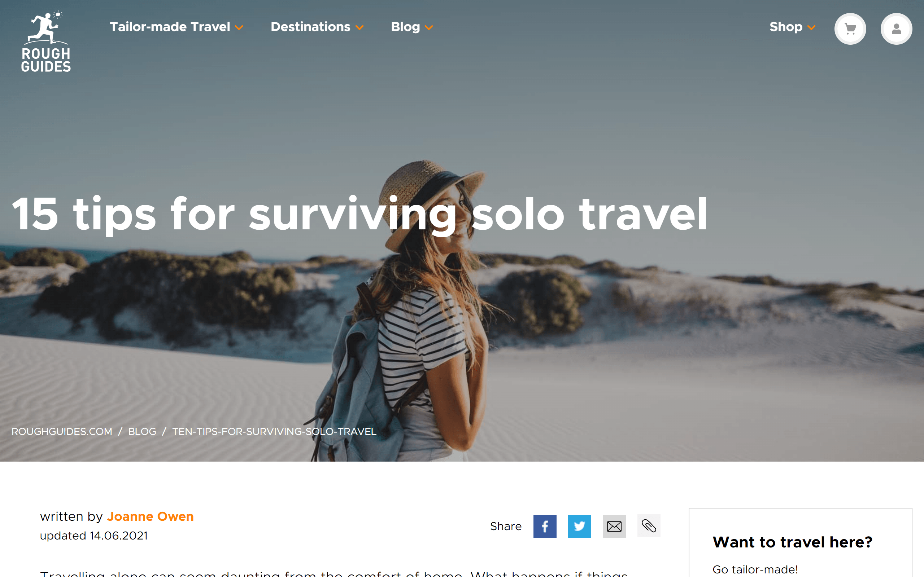This screenshot has height=577, width=924.
Task: Copy link with the paperclip icon
Action: 649,526
